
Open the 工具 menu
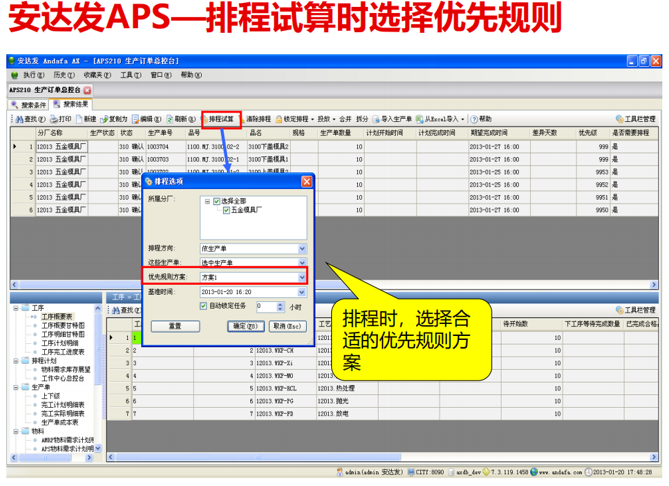[x=131, y=75]
